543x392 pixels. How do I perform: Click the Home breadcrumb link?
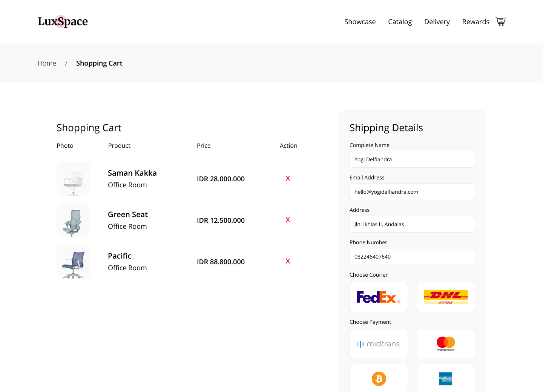click(x=47, y=63)
